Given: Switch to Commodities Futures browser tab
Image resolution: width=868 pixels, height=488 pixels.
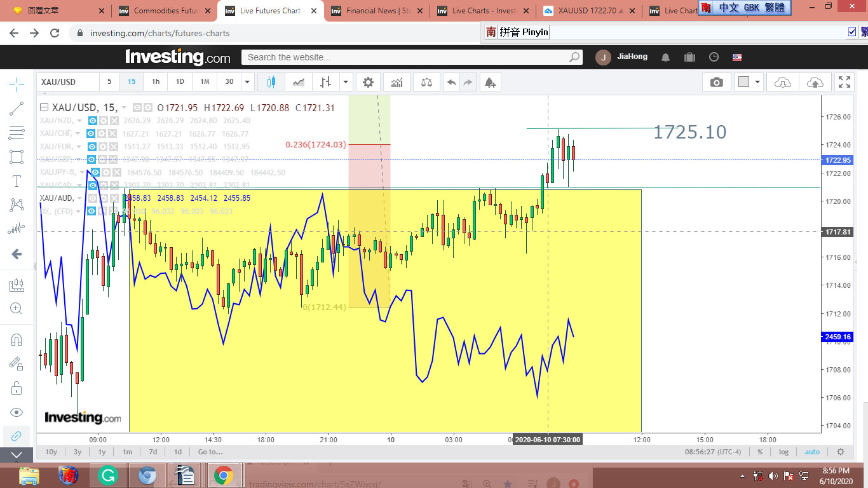Looking at the screenshot, I should tap(165, 11).
